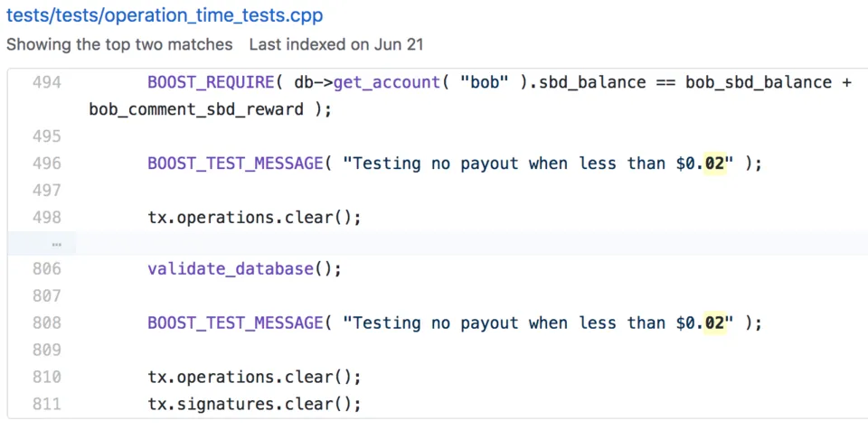Open line number 810
The image size is (868, 430).
pyautogui.click(x=46, y=377)
